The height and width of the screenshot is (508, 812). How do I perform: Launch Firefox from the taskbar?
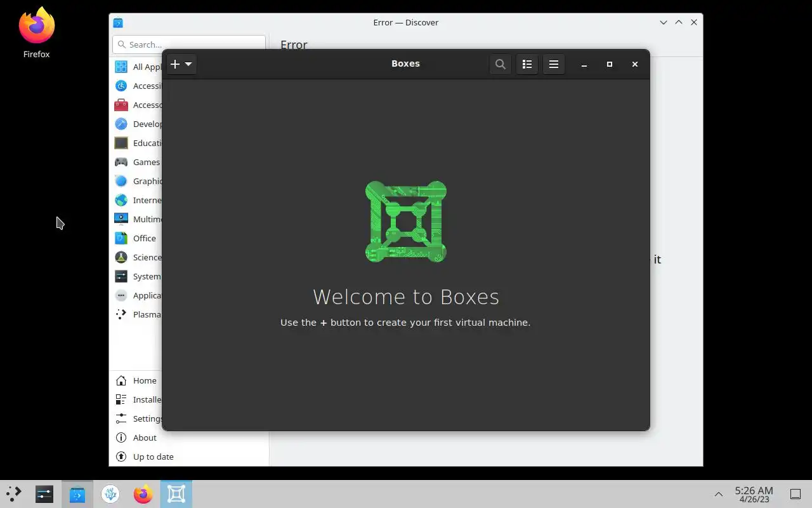[x=143, y=494]
